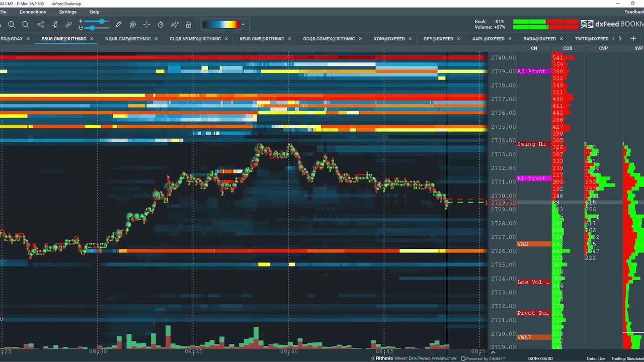The image size is (644, 362).
Task: Click the microscope icon in toolbar
Action: (x=55, y=25)
